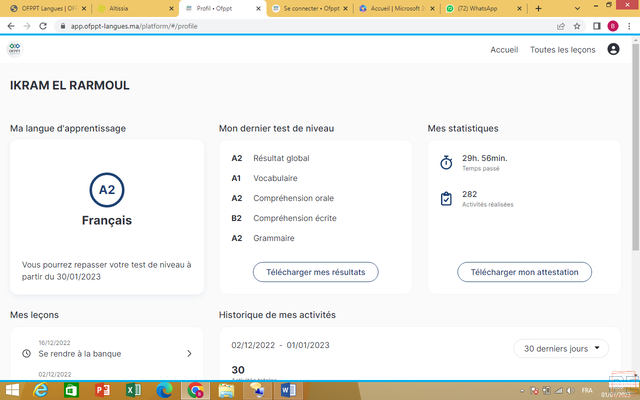Launch Internet Explorer from taskbar

point(40,391)
